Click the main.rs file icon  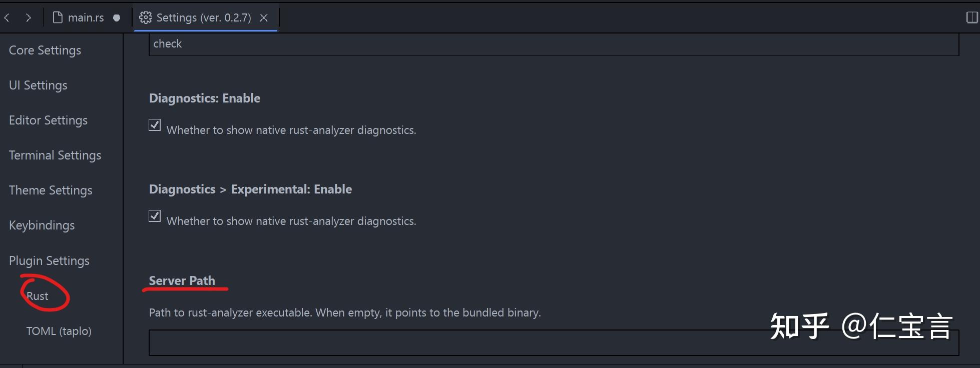tap(58, 18)
